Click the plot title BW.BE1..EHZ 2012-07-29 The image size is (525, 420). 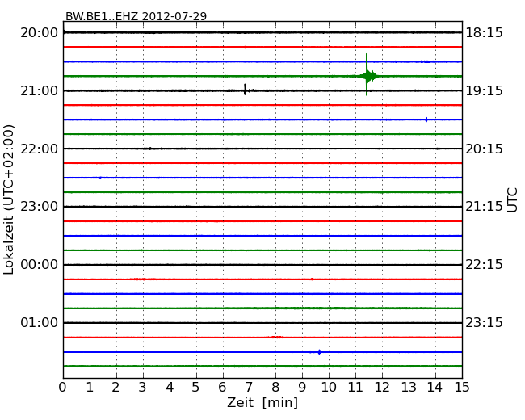coord(136,16)
